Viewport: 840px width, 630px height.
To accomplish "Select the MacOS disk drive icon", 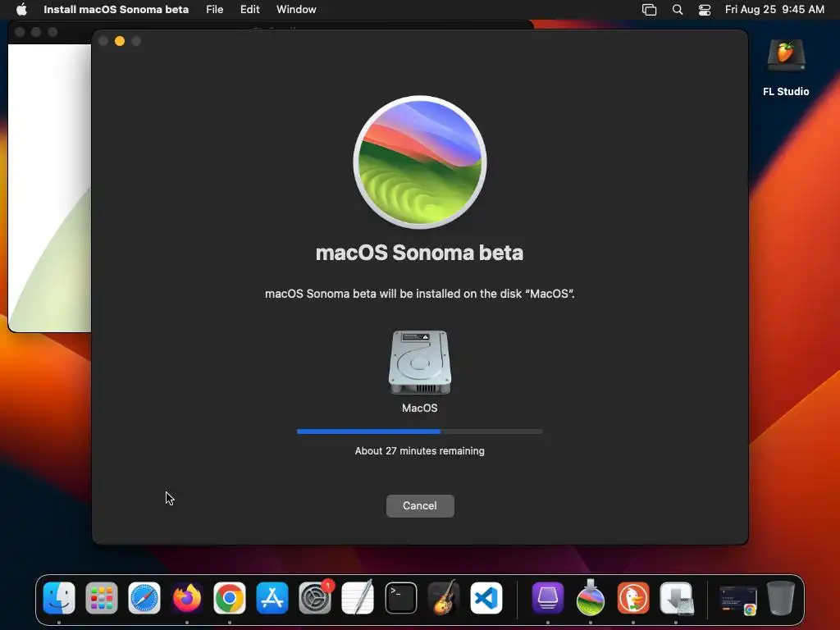I will click(420, 362).
